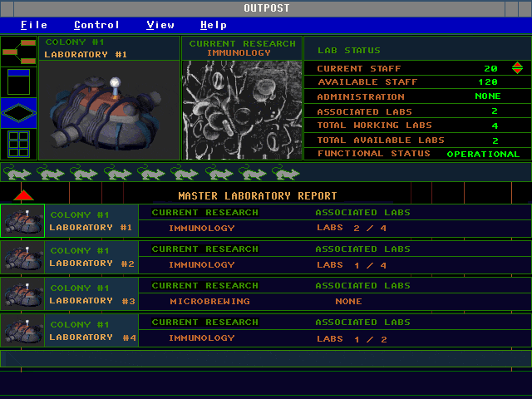Select the blue diamond map icon
The height and width of the screenshot is (399, 532).
click(x=18, y=113)
